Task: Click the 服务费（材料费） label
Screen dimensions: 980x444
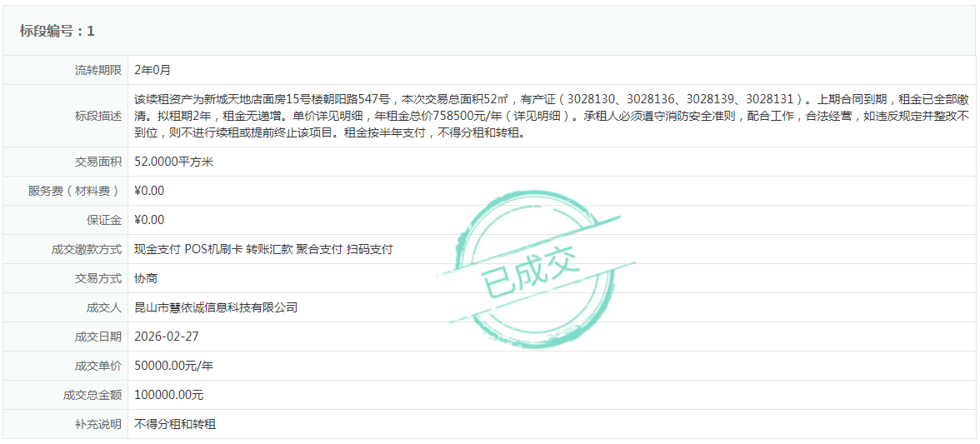Action: point(75,191)
